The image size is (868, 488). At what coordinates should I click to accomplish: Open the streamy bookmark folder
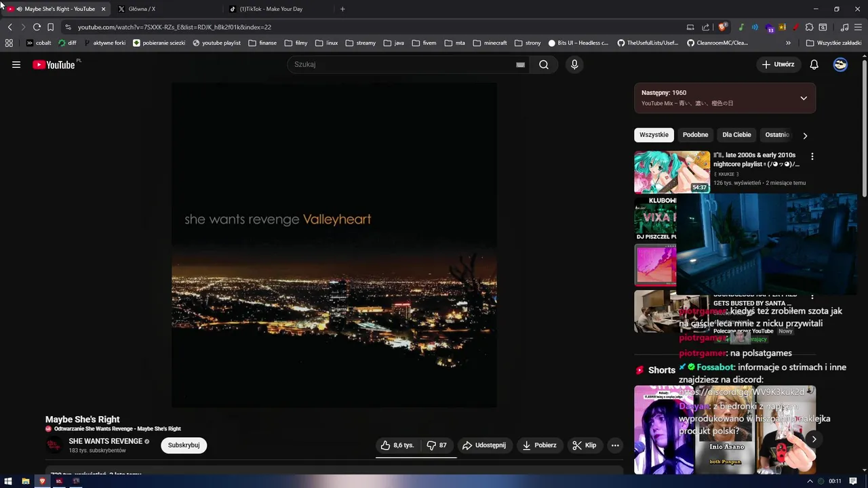coord(360,43)
